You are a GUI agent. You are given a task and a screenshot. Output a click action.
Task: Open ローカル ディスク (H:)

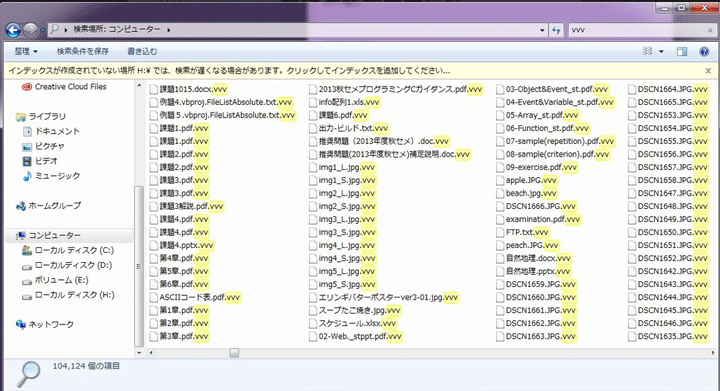point(68,295)
